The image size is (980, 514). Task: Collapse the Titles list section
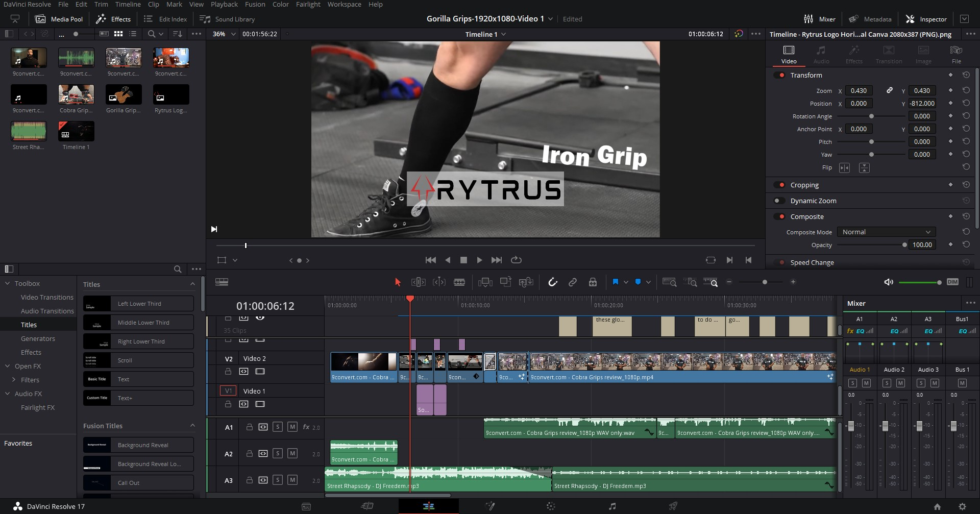click(192, 284)
